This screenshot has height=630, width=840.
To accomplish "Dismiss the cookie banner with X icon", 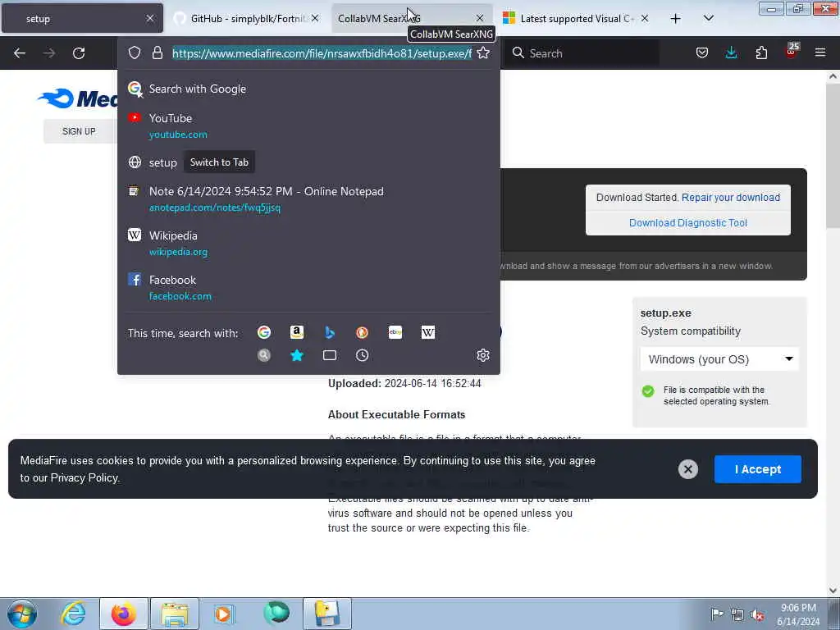I will click(688, 469).
